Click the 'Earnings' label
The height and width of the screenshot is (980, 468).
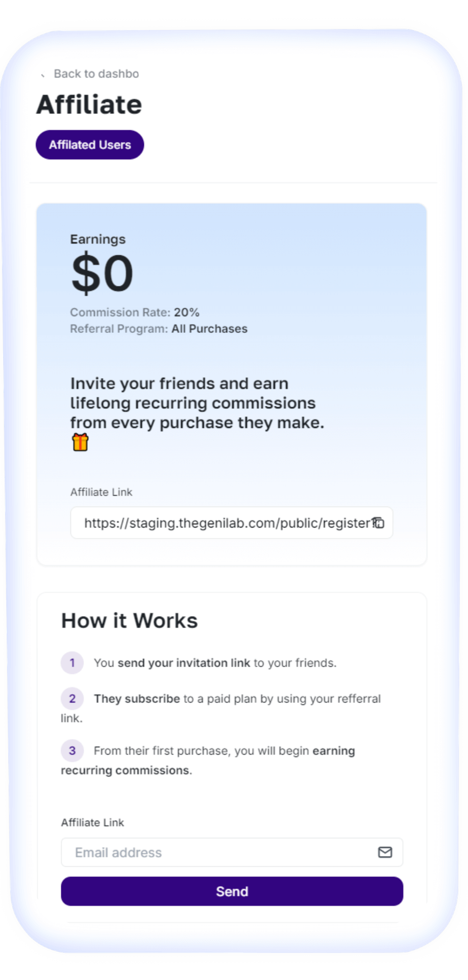coord(97,239)
